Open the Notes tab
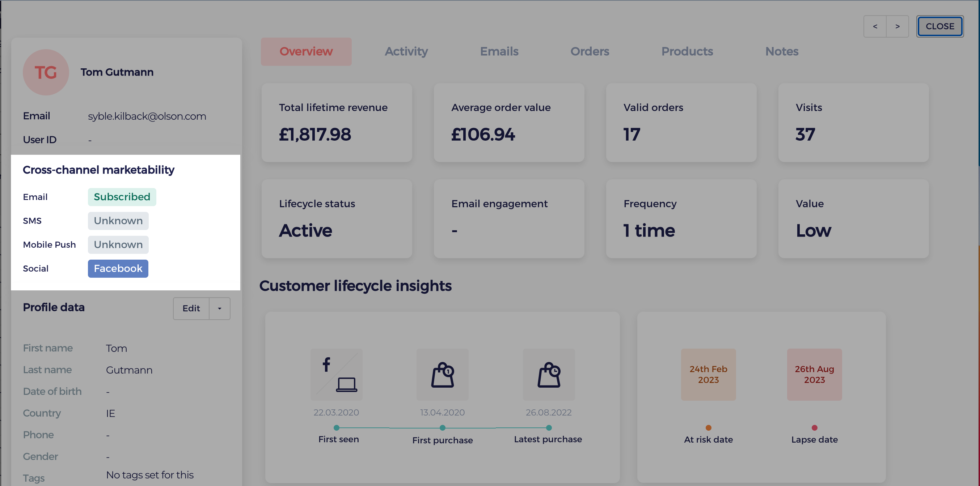Viewport: 980px width, 486px height. tap(781, 51)
